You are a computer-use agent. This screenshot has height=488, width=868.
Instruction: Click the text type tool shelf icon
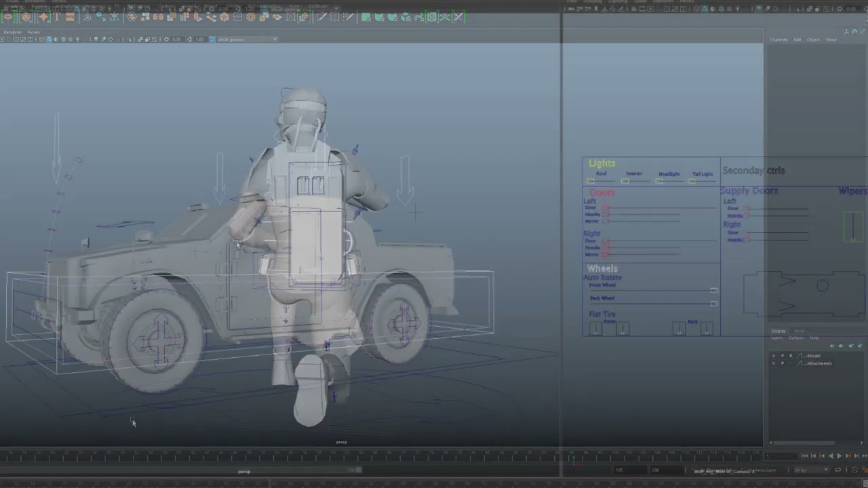57,17
